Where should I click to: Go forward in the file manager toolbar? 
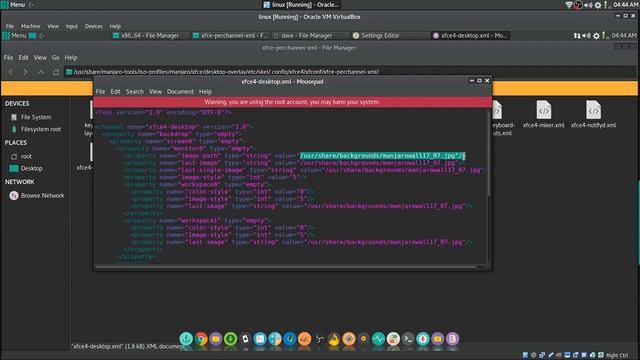coord(26,72)
